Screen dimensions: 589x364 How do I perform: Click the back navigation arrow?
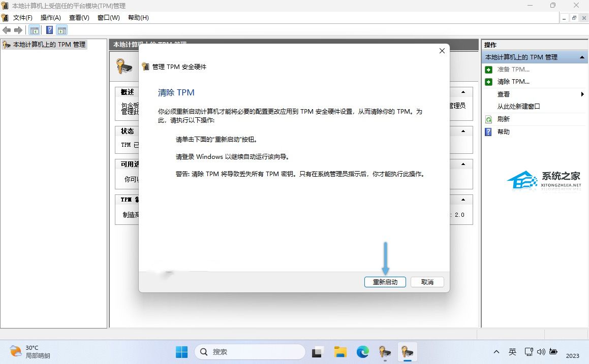coord(7,30)
